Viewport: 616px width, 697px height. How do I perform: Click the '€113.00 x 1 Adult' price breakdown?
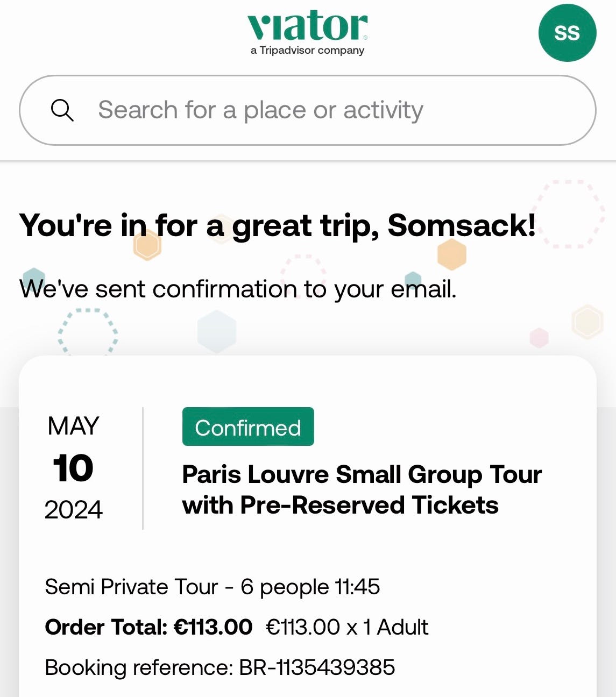tap(348, 627)
